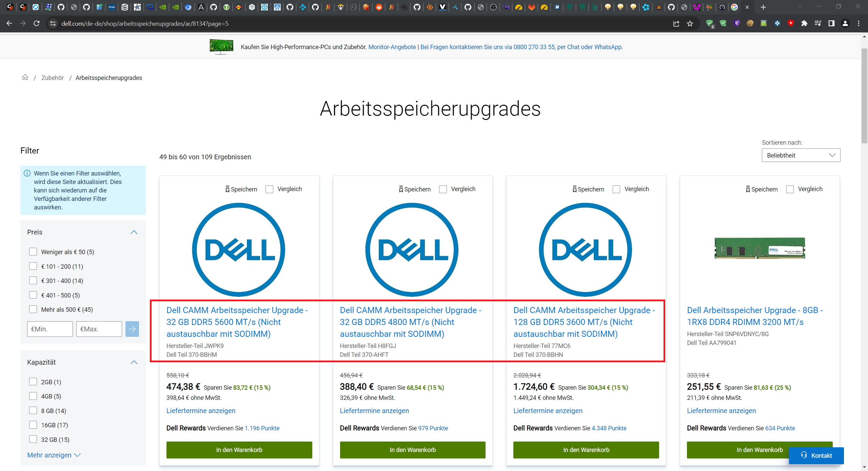Show delivery dates for the 251,55 € item

tap(721, 411)
